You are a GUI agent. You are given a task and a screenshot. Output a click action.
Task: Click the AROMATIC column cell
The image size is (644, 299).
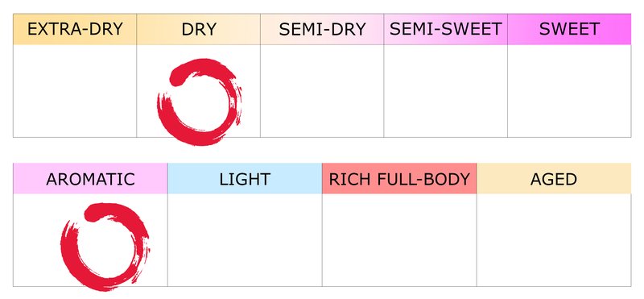pyautogui.click(x=90, y=240)
